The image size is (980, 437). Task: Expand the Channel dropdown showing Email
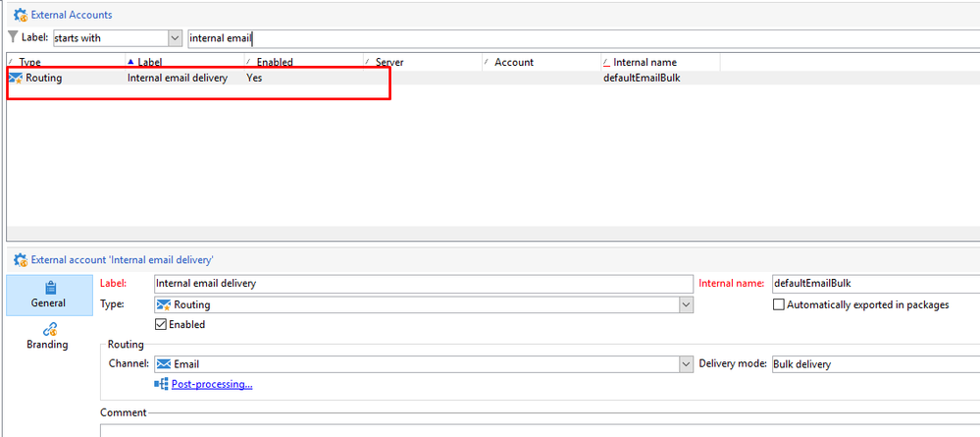pyautogui.click(x=686, y=364)
